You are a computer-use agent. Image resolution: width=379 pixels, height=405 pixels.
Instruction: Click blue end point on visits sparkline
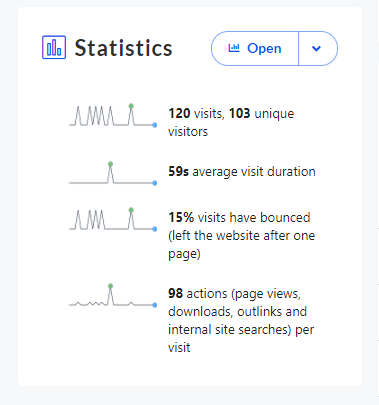155,125
